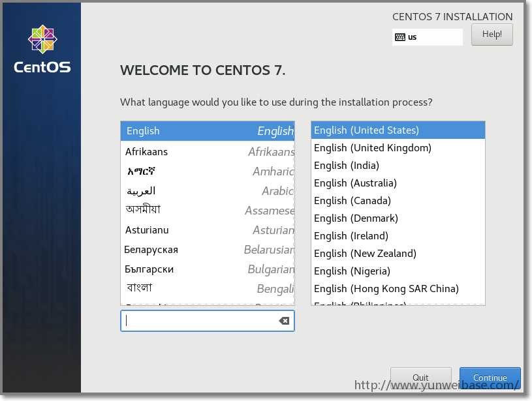
Task: Select the us keyboard layout indicator
Action: pos(428,37)
